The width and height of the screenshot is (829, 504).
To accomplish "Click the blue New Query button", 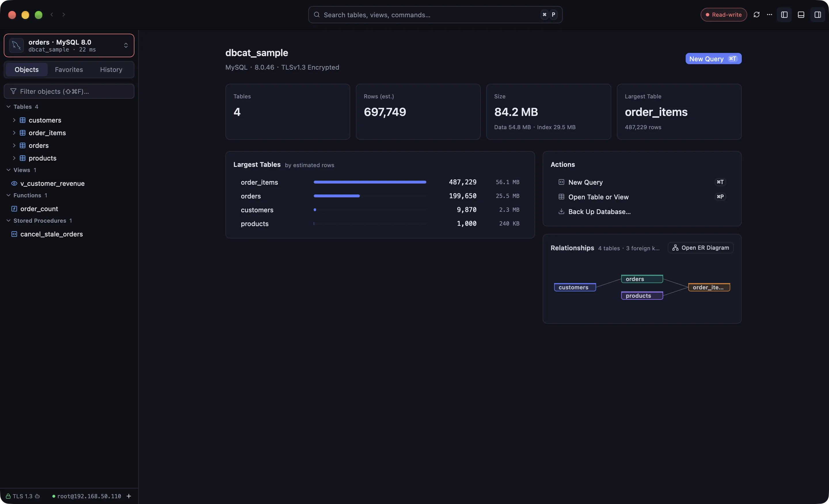I will click(713, 59).
